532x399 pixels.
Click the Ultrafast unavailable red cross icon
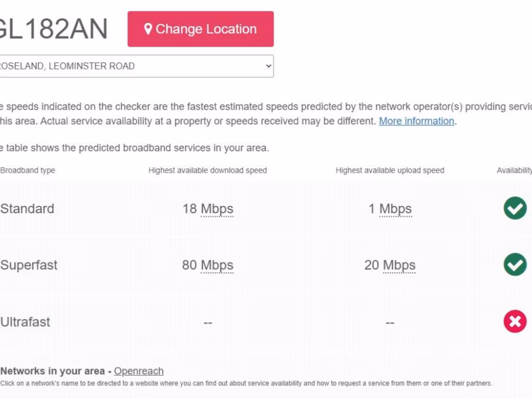pos(515,322)
